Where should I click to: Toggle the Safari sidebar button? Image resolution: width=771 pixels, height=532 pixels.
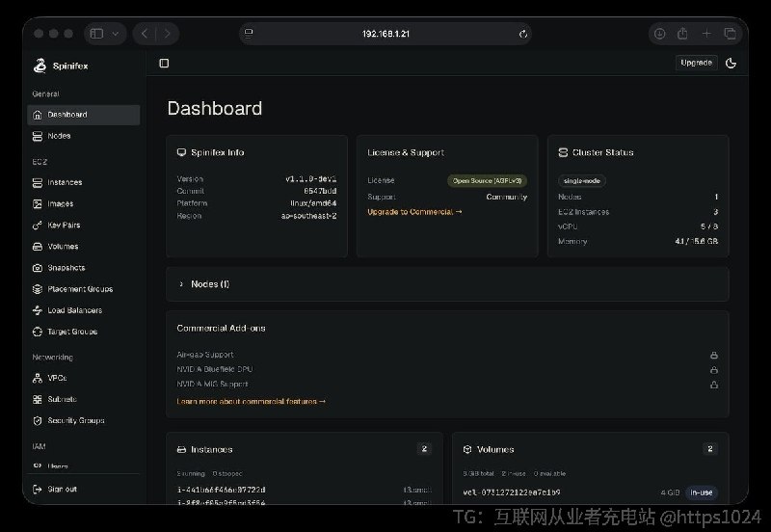97,34
